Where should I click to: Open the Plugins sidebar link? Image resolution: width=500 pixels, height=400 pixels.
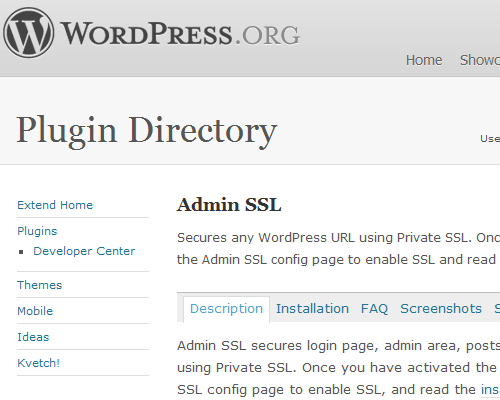pos(37,231)
